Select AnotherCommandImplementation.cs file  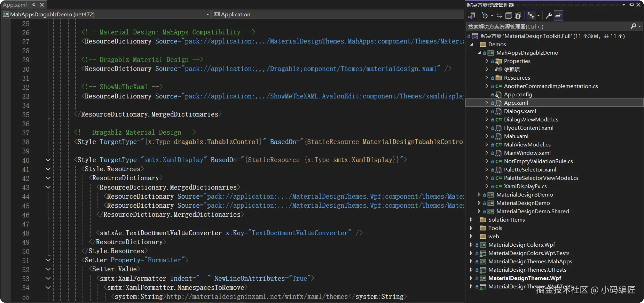[x=551, y=86]
